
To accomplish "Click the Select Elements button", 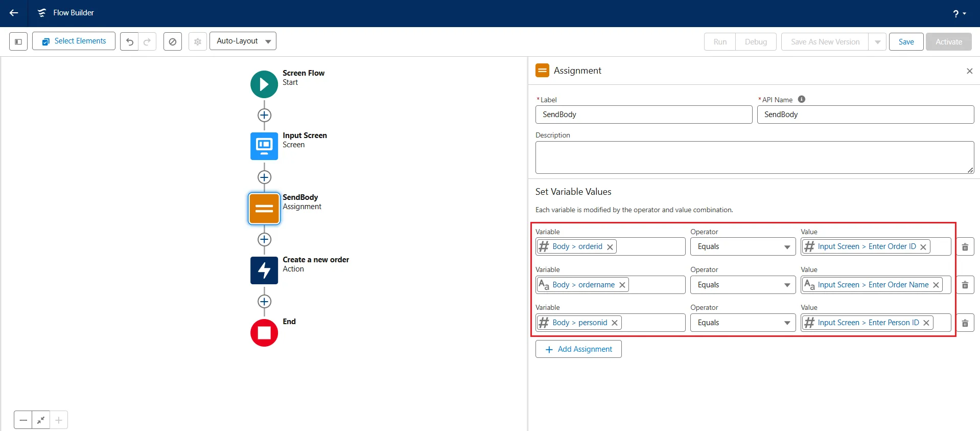I will (74, 41).
